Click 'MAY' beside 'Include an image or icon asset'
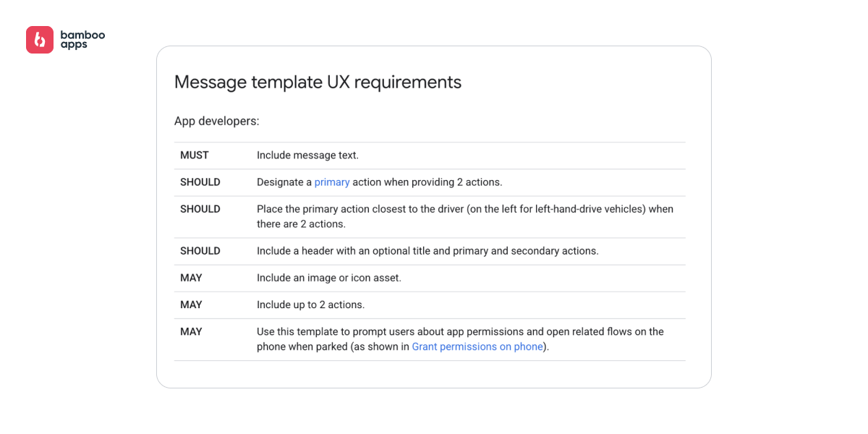 pos(191,278)
